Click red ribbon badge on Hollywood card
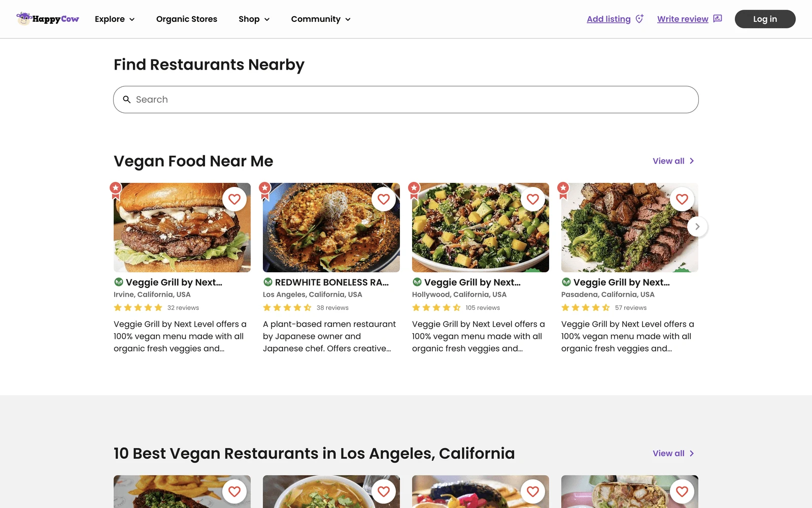The width and height of the screenshot is (812, 508). point(414,190)
